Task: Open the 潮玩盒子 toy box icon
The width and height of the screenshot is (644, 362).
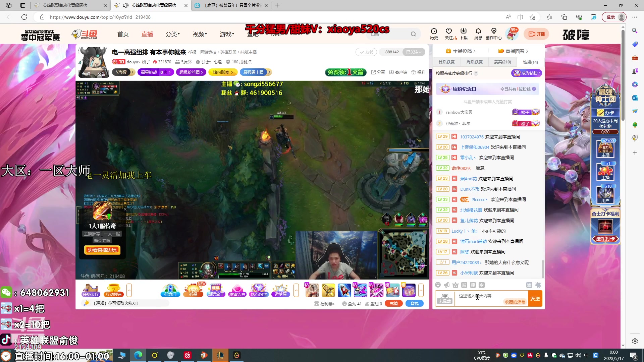Action: [x=216, y=290]
